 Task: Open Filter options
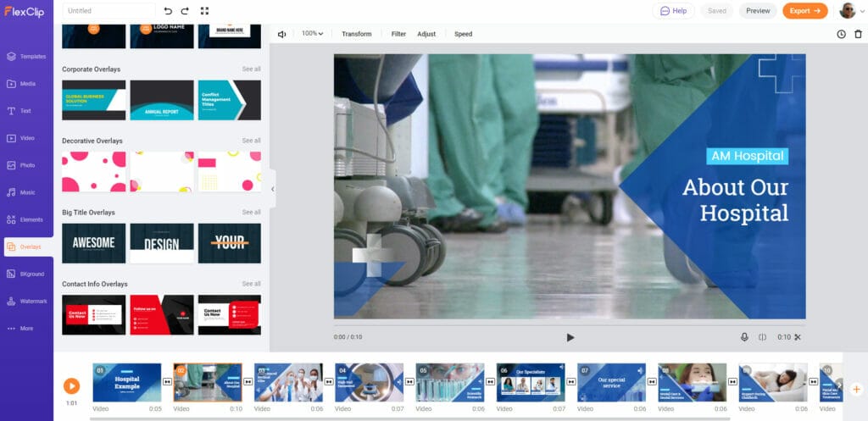(x=398, y=34)
